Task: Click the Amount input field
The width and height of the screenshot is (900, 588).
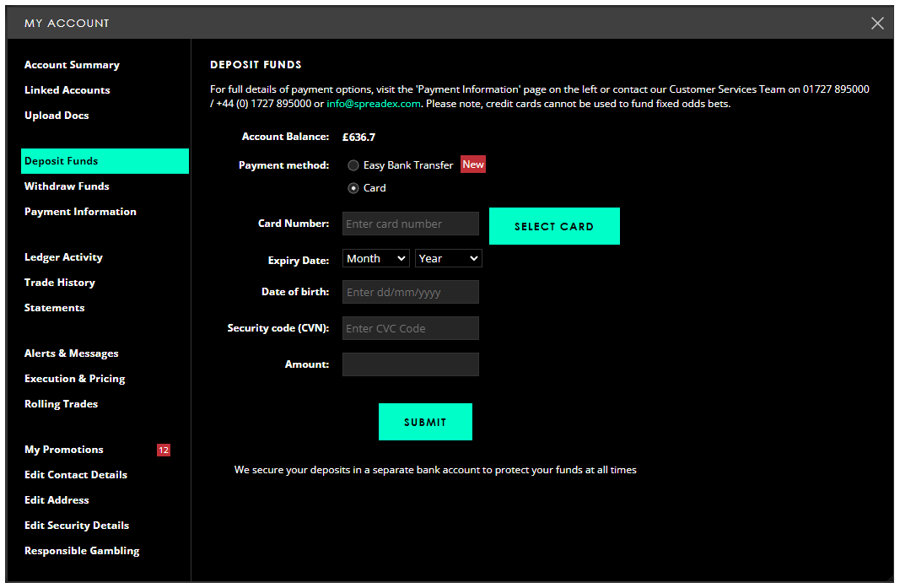Action: click(x=411, y=364)
